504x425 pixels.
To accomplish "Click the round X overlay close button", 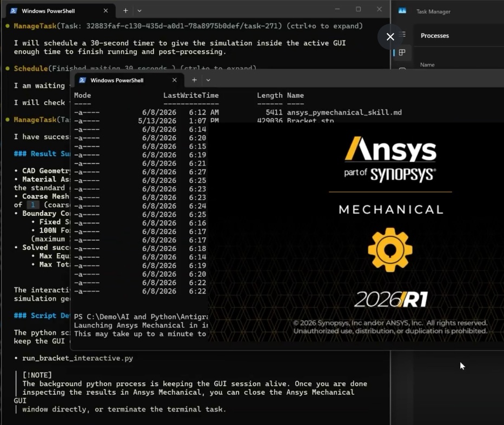I will (390, 37).
